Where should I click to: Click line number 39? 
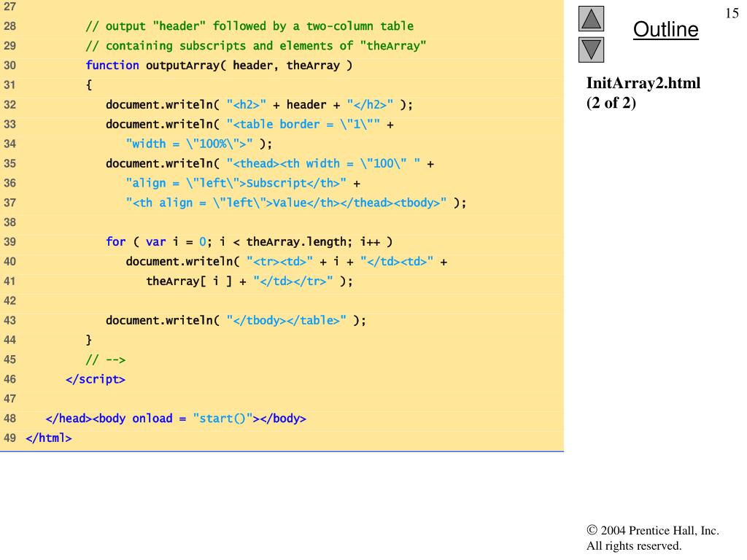pyautogui.click(x=9, y=242)
